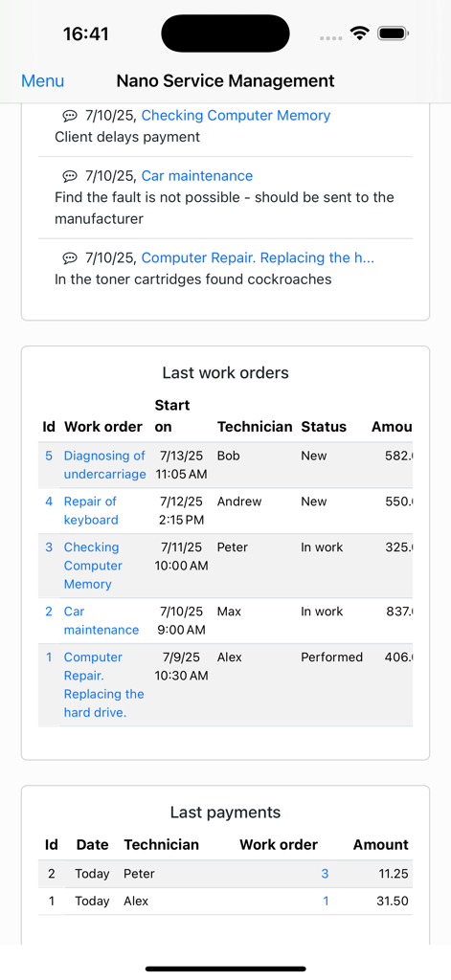Click the toner cartridges cockroaches note text
This screenshot has height=980, width=451.
(x=193, y=279)
